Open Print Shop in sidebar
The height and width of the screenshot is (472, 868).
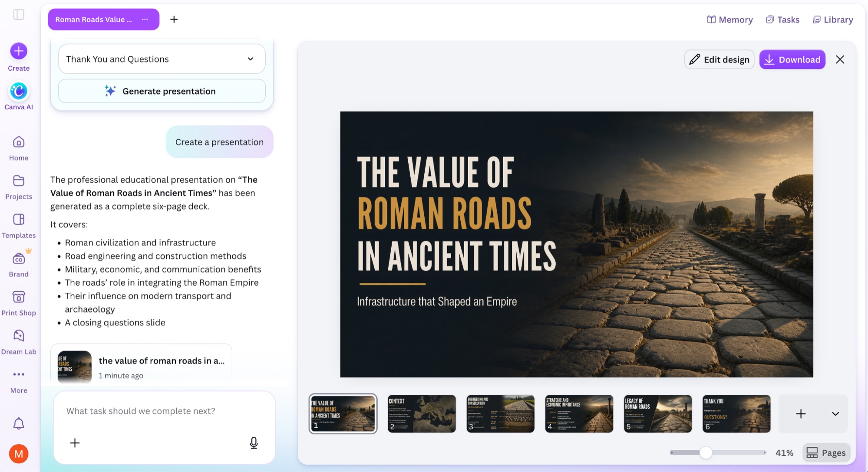[x=19, y=304]
